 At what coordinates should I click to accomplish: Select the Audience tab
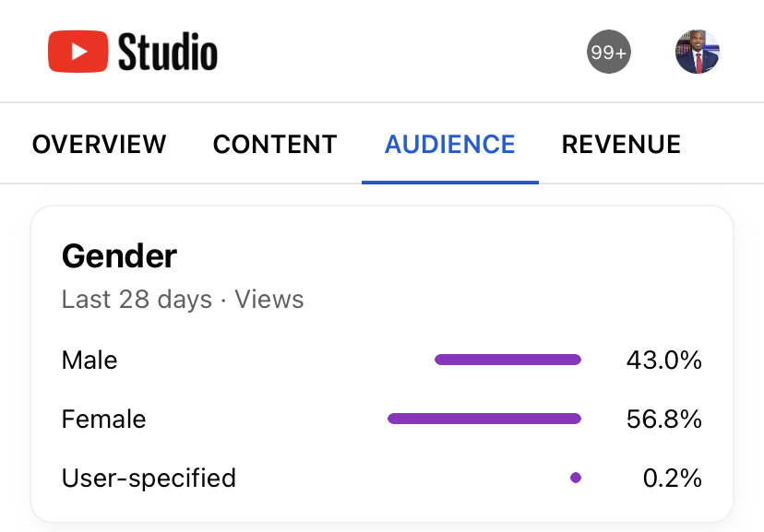click(x=449, y=145)
